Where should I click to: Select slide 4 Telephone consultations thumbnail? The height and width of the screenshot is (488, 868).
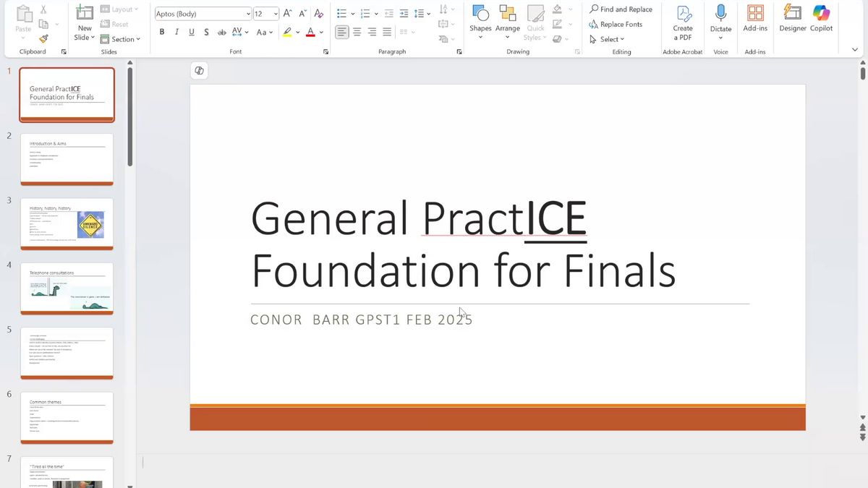point(67,288)
